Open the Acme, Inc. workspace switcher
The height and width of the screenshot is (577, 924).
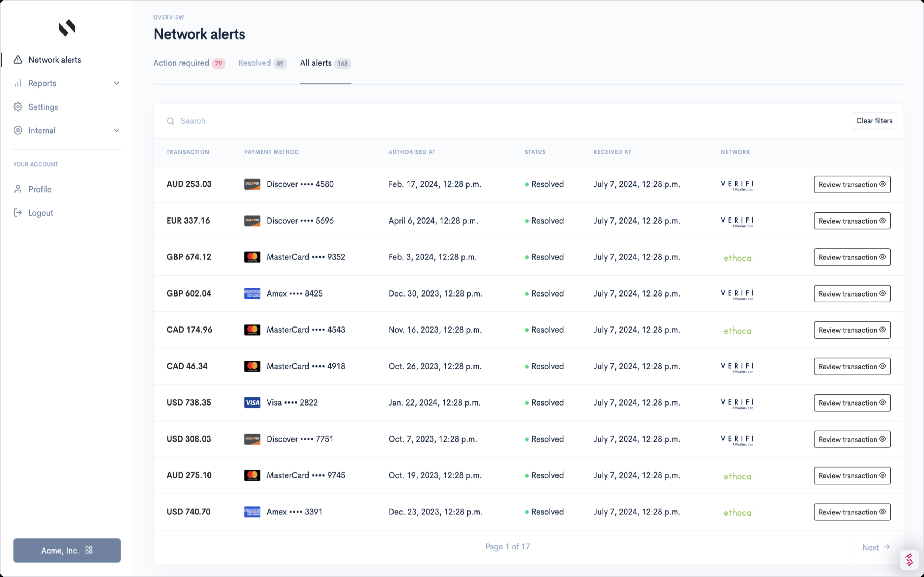pos(67,550)
